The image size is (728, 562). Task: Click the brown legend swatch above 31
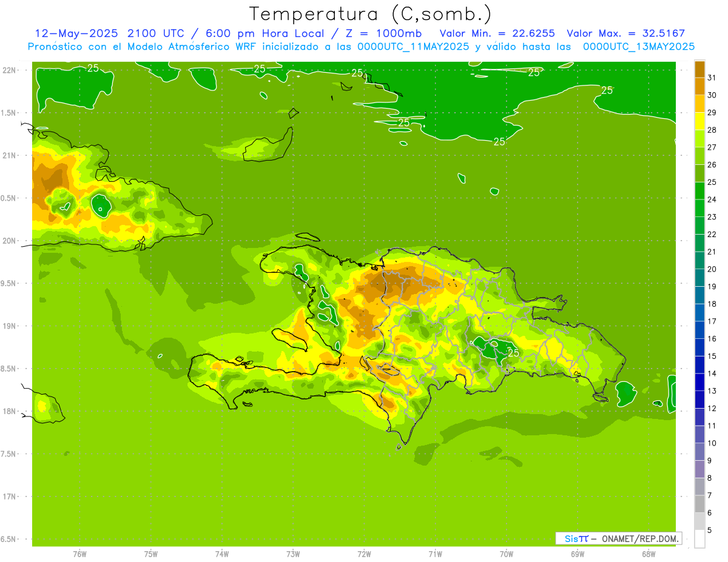[x=699, y=69]
